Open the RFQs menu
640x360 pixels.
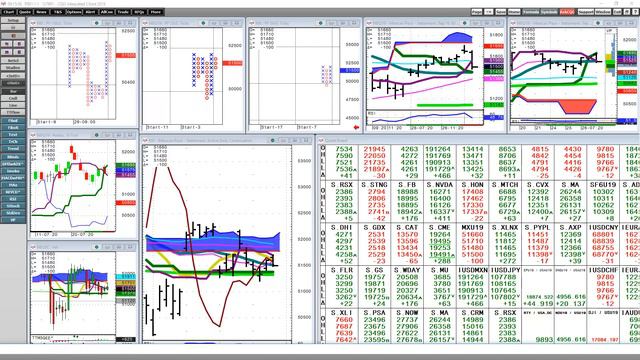pos(139,12)
